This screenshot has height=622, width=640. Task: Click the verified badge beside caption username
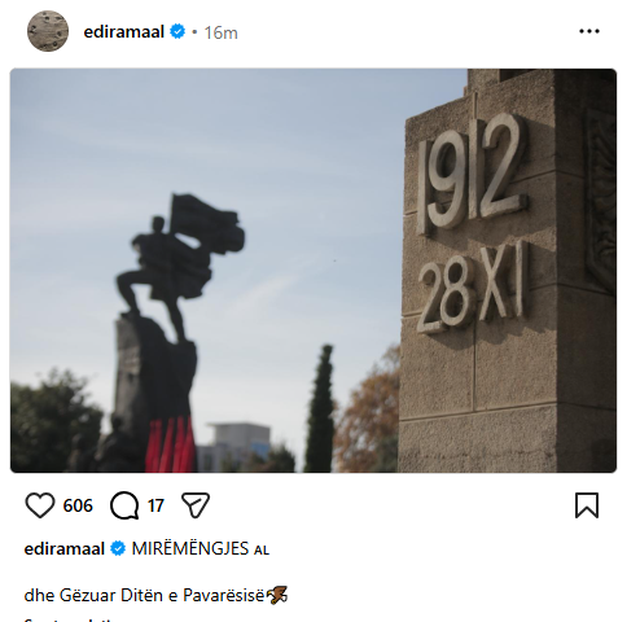118,549
